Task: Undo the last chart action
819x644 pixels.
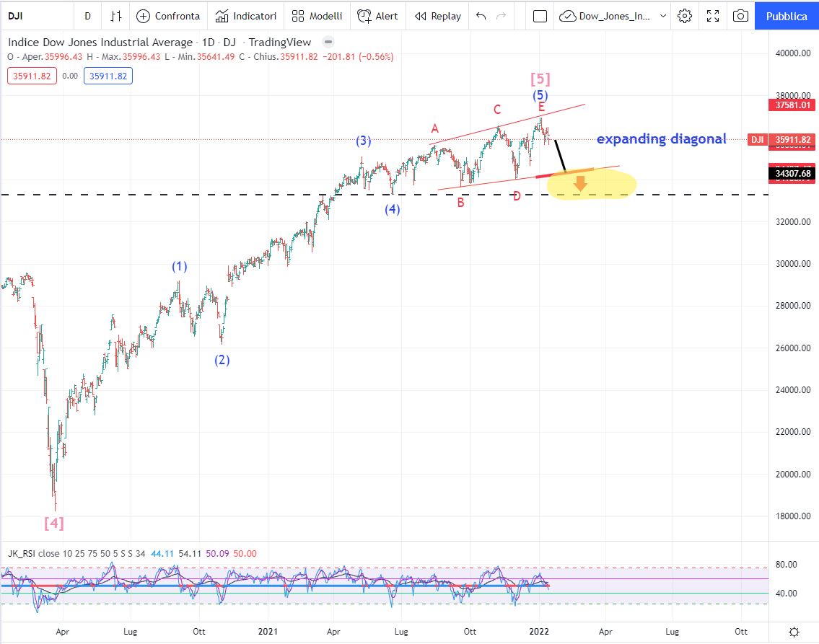Action: pyautogui.click(x=481, y=16)
